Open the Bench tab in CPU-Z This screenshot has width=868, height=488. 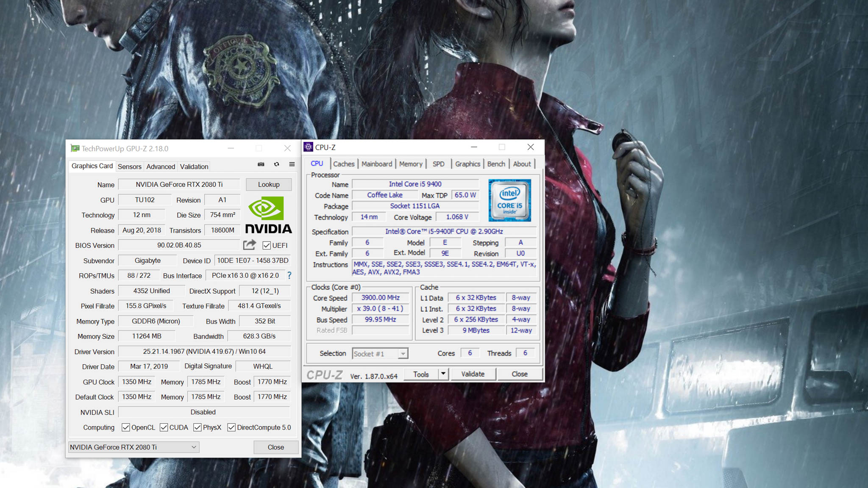coord(496,164)
